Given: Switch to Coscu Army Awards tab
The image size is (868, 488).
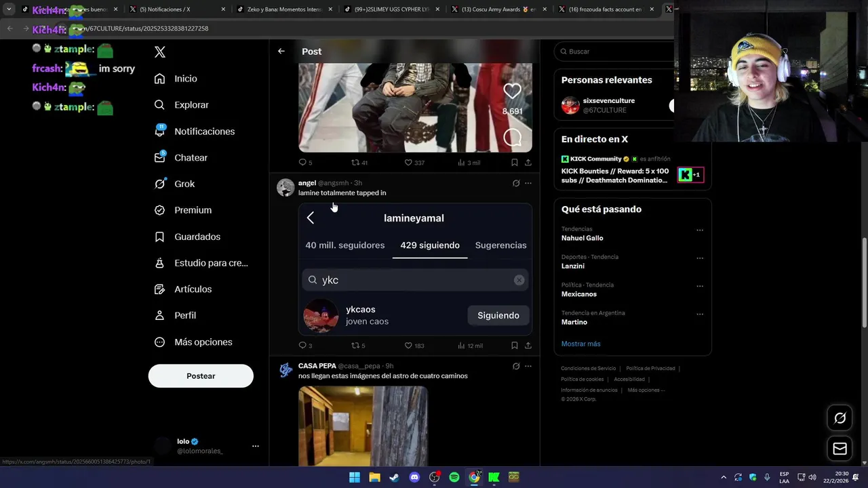Looking at the screenshot, I should 498,9.
